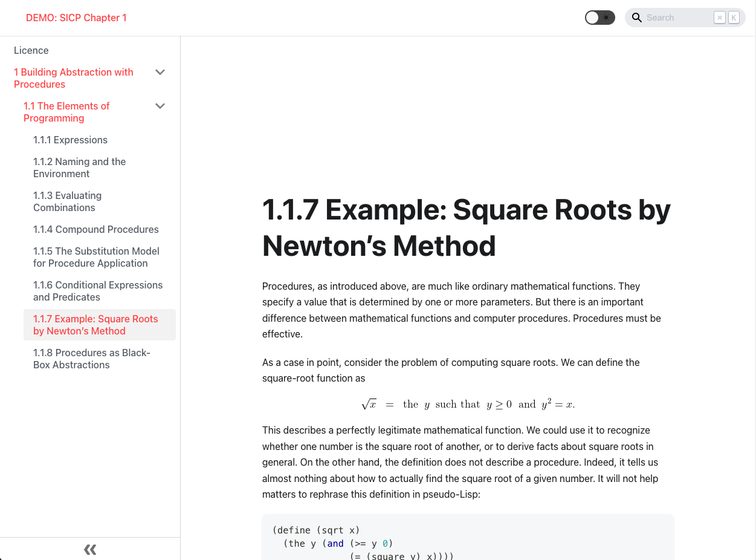This screenshot has height=560, width=756.
Task: Collapse '1 Building Abstraction with Procedures' section
Action: (160, 72)
